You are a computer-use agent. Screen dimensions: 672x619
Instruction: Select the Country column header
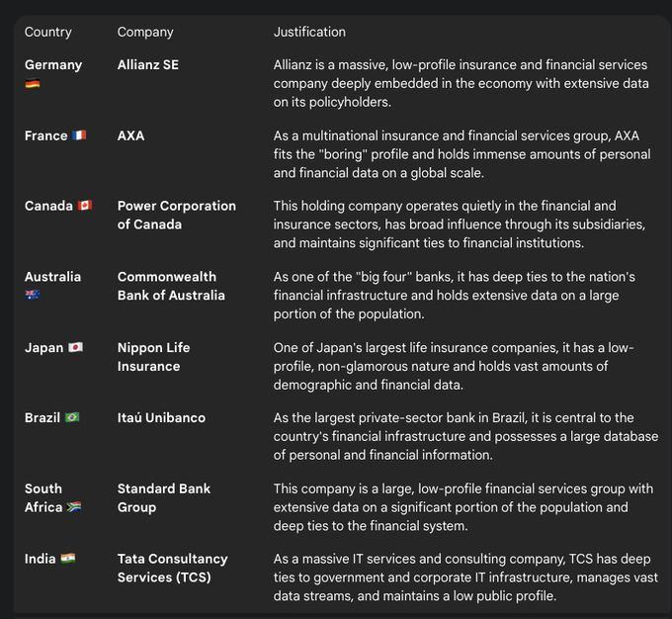pyautogui.click(x=47, y=32)
